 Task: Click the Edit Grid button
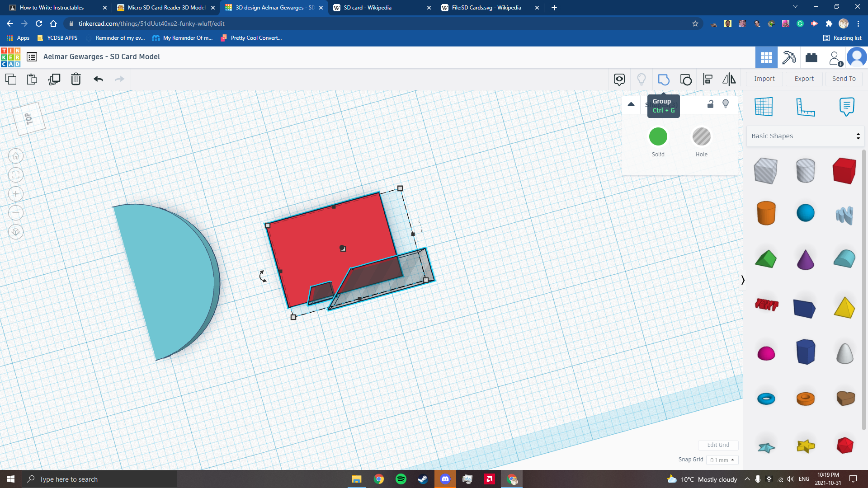click(718, 445)
